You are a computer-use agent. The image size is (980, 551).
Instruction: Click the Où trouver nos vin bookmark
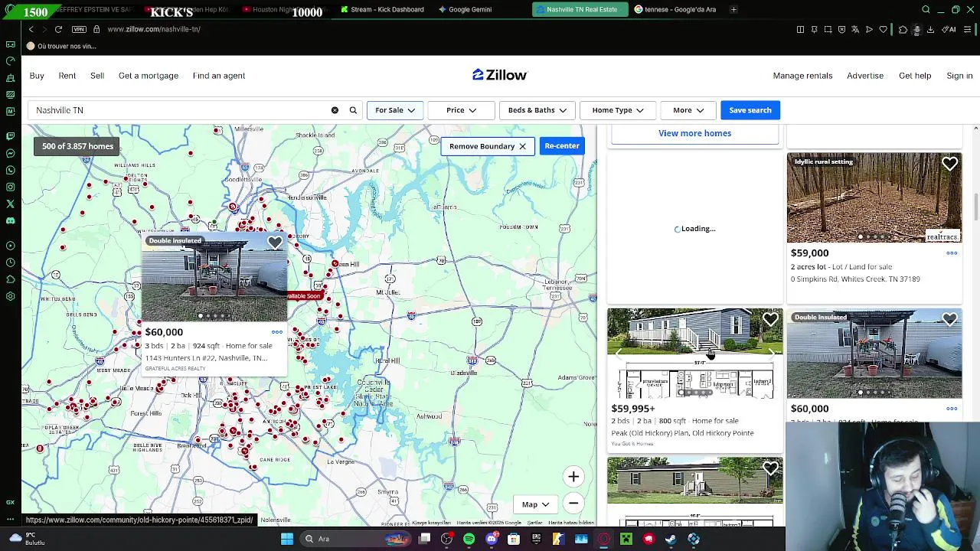pos(60,46)
